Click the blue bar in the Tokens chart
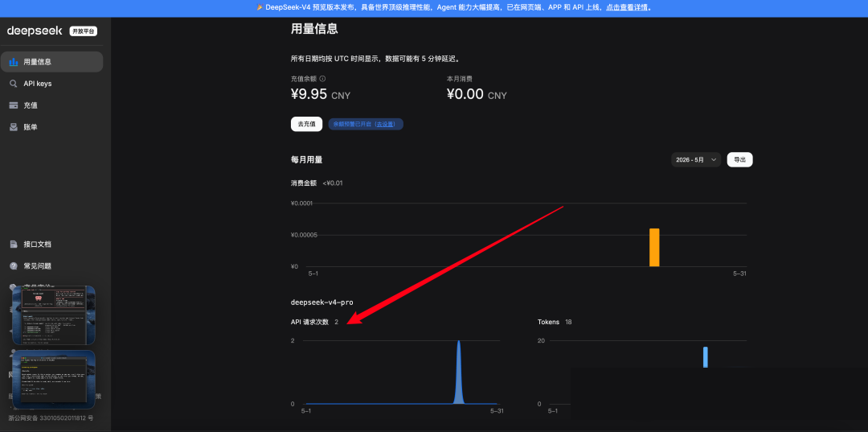This screenshot has width=868, height=432. click(x=706, y=357)
